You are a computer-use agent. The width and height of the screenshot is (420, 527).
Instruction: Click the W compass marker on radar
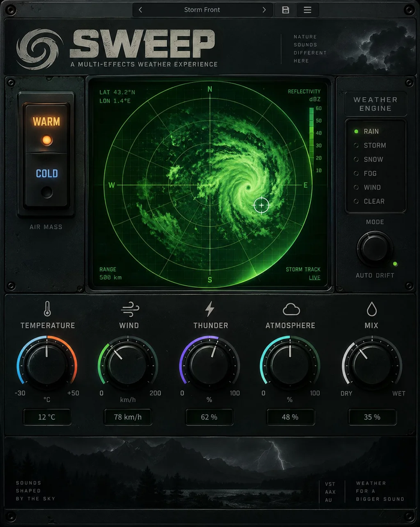coord(112,185)
